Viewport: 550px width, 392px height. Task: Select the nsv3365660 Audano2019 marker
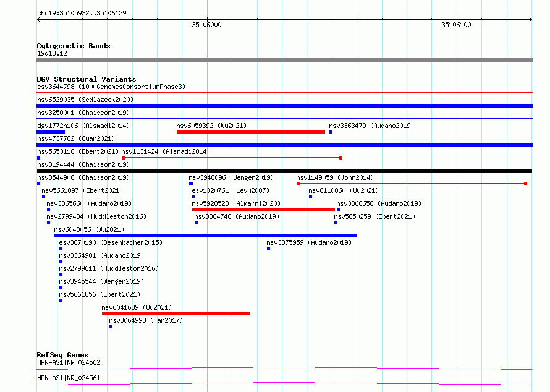click(x=48, y=210)
